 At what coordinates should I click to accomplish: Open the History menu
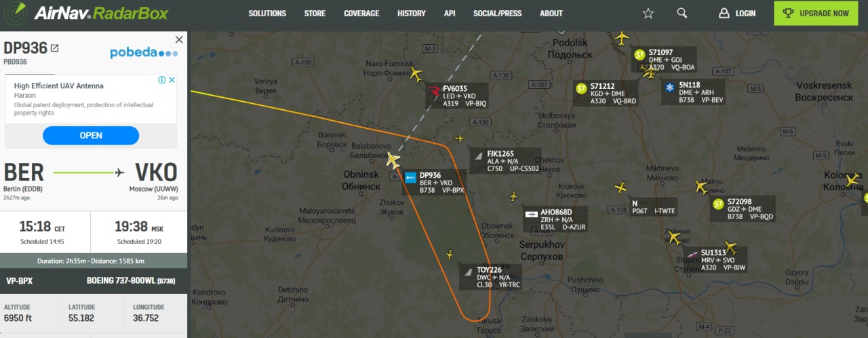(412, 14)
